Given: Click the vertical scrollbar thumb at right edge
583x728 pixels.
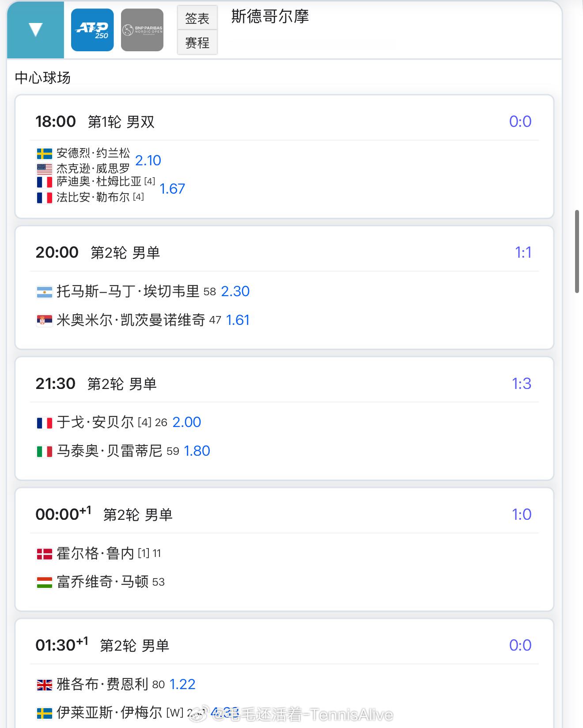Looking at the screenshot, I should 577,252.
